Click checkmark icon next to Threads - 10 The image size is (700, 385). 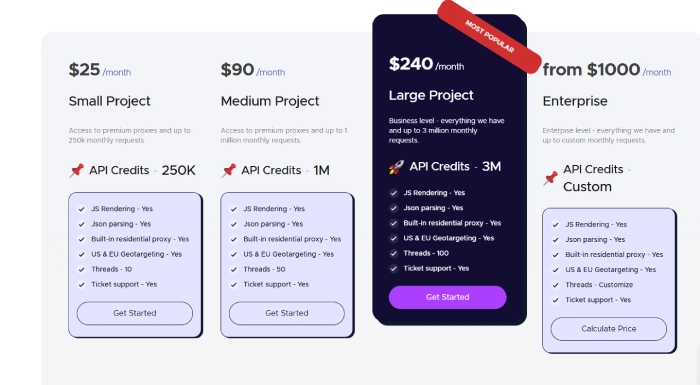click(x=82, y=269)
